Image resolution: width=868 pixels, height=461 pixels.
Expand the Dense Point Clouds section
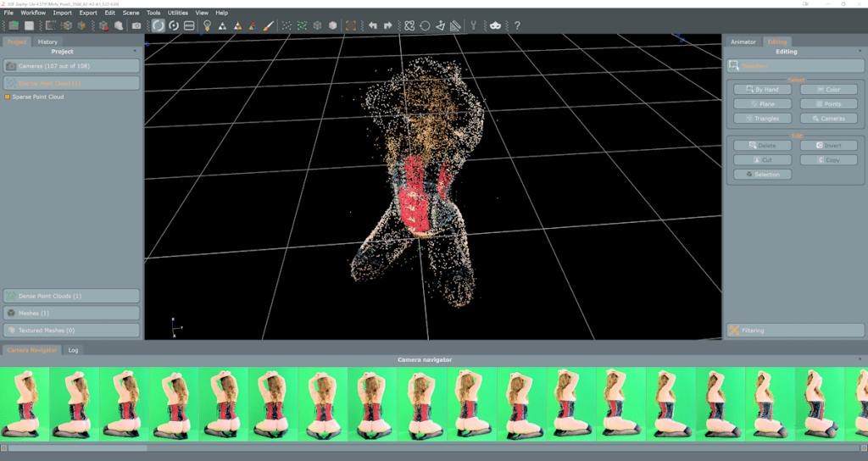[71, 296]
